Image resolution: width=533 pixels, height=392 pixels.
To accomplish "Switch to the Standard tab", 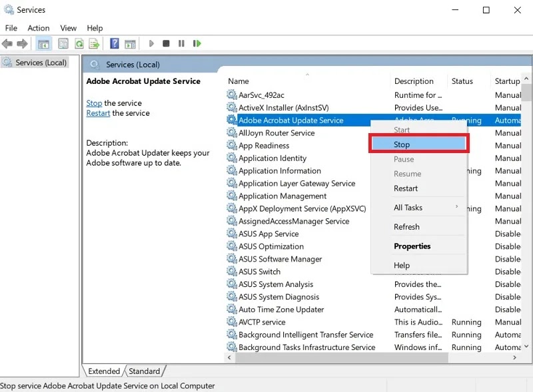I will tap(145, 371).
